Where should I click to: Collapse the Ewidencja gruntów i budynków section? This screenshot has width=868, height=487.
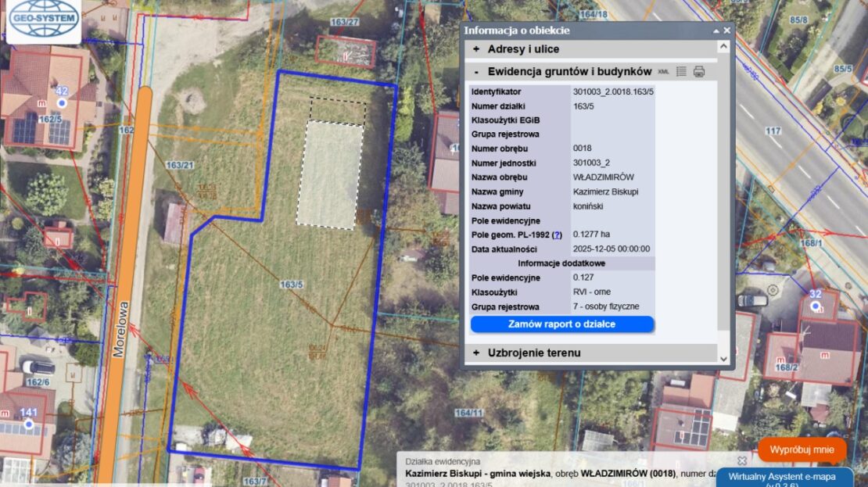[x=476, y=71]
